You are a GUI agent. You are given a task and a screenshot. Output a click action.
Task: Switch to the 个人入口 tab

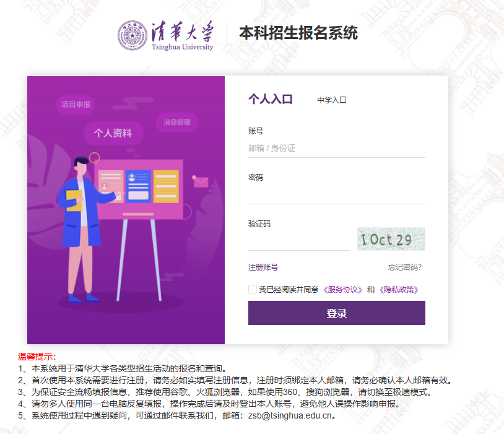pyautogui.click(x=271, y=99)
